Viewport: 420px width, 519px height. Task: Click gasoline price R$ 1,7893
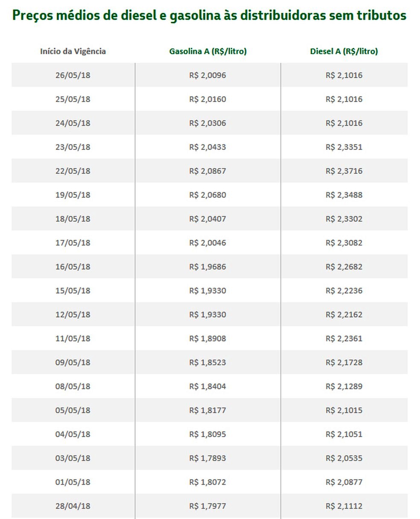(x=208, y=458)
